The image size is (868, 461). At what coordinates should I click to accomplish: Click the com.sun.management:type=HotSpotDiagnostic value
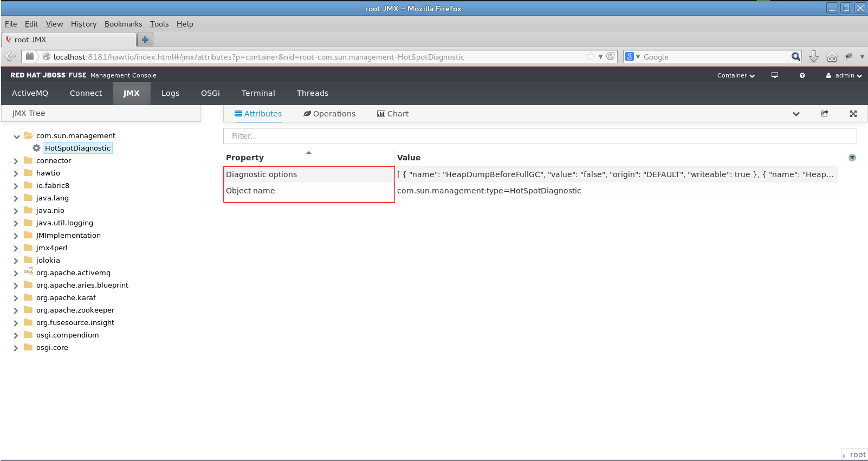489,191
